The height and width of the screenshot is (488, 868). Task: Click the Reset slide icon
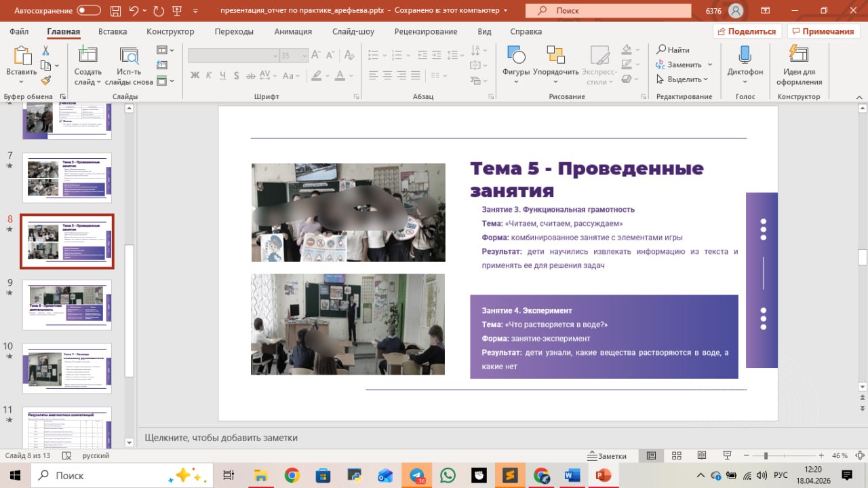tap(162, 66)
